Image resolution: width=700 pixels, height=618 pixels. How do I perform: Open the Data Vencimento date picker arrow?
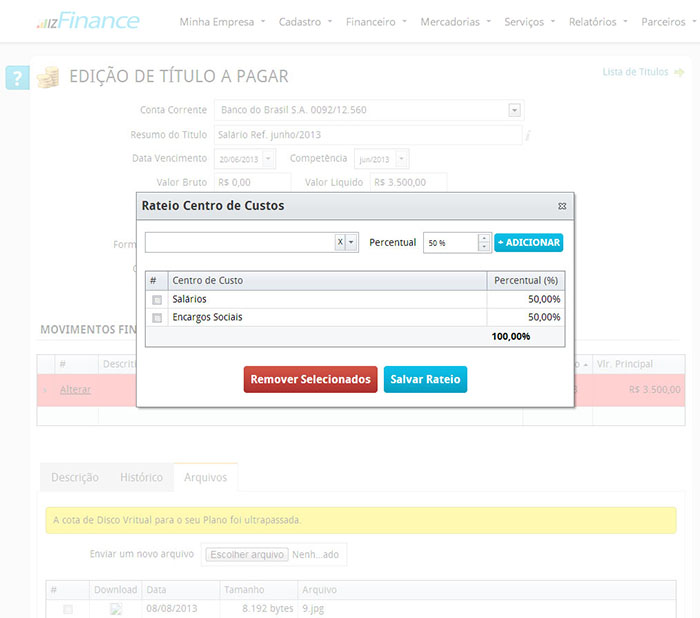(268, 159)
